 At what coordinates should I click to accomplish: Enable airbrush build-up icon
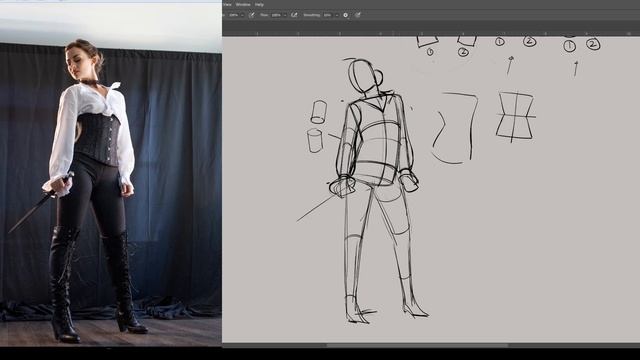[x=294, y=15]
